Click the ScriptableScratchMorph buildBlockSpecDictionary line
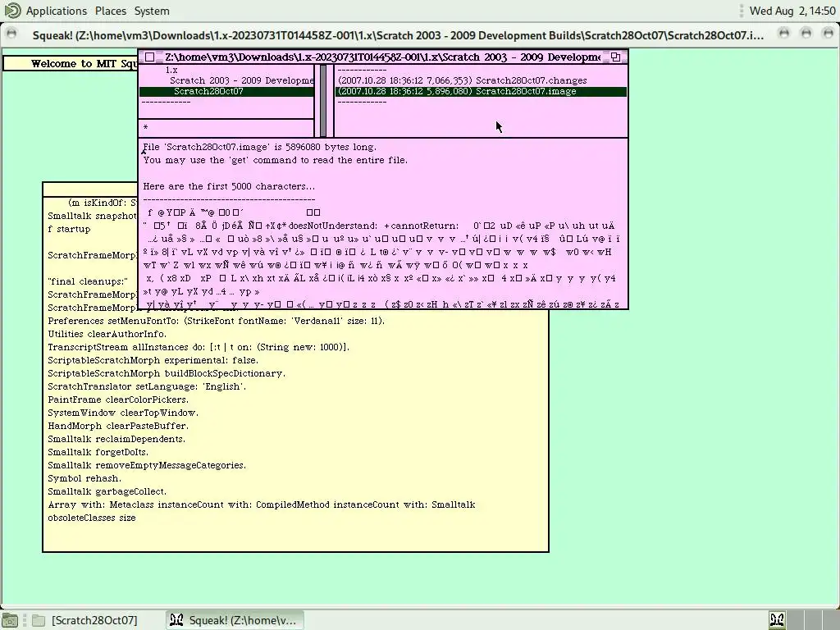Image resolution: width=840 pixels, height=630 pixels. (167, 373)
